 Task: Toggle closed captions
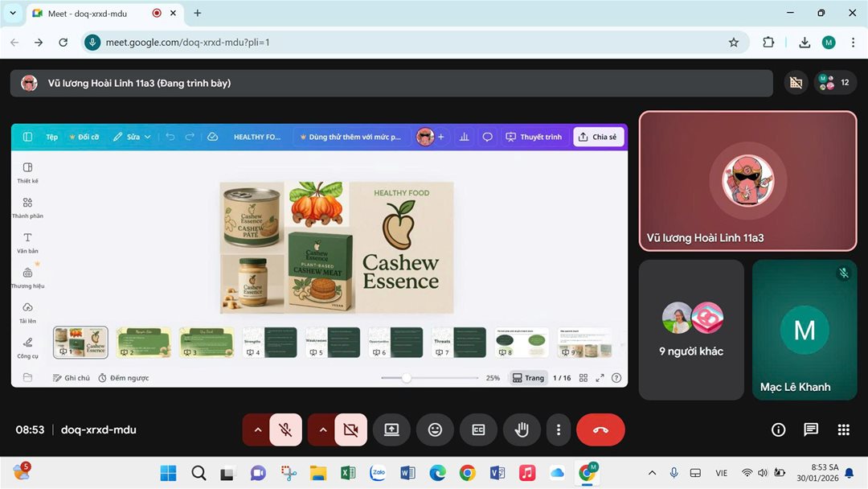tap(478, 429)
